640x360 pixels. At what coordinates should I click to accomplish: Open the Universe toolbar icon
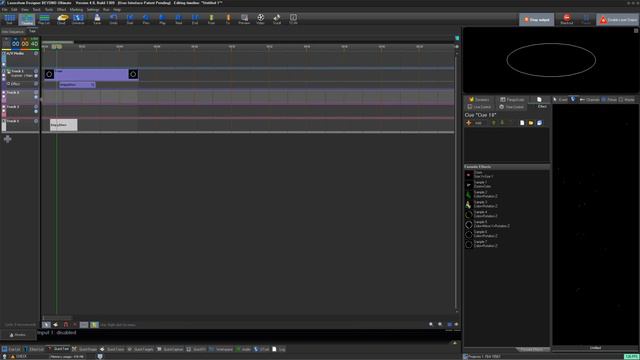pyautogui.click(x=78, y=19)
